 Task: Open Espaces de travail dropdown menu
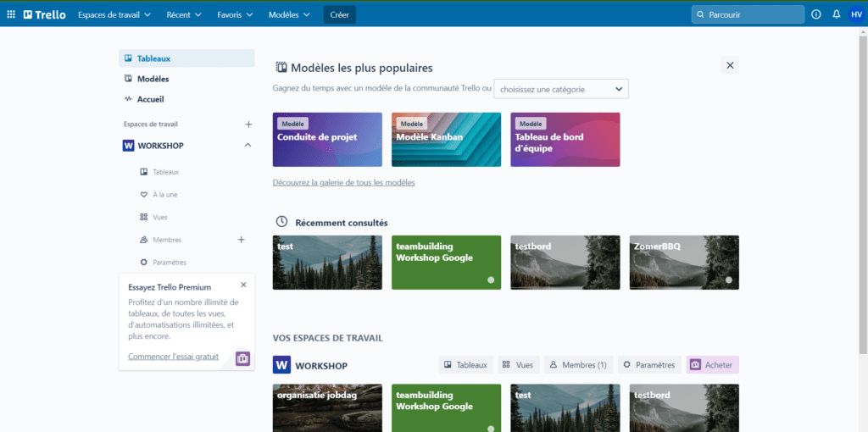pos(114,15)
